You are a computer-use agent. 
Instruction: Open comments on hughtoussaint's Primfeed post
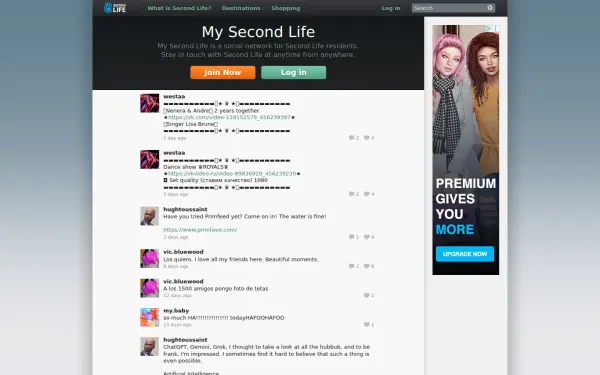coord(354,237)
